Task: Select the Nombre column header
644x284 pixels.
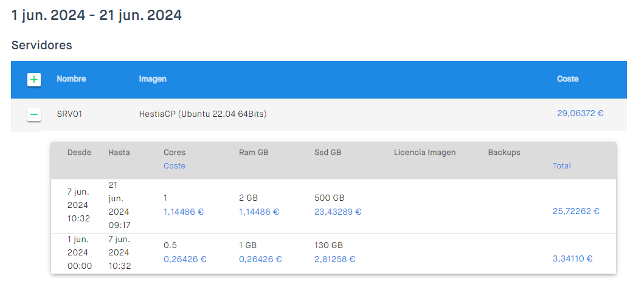Action: (x=72, y=79)
